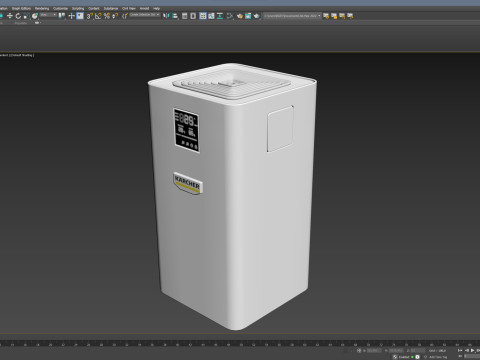Open the Create Selection Set dropdown
The height and width of the screenshot is (360, 480).
coord(145,15)
